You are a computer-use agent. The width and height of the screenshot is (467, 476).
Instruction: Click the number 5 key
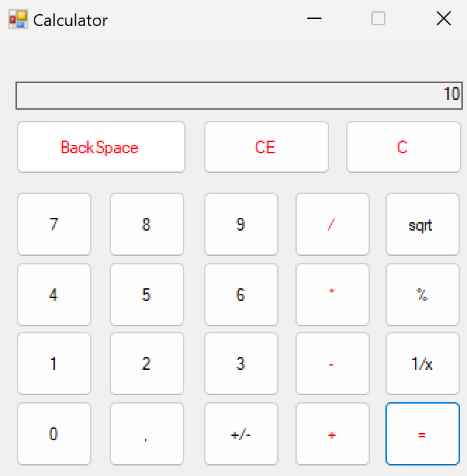tap(147, 295)
